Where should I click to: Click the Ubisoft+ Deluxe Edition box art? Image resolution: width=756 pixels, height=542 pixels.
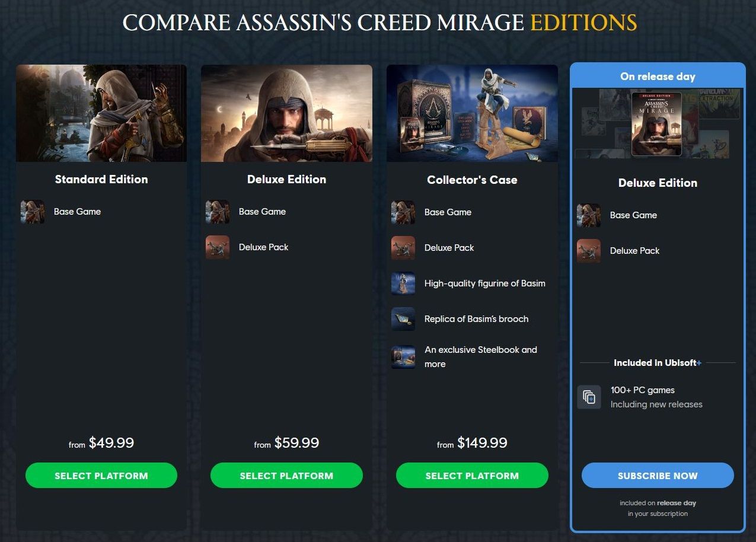656,123
